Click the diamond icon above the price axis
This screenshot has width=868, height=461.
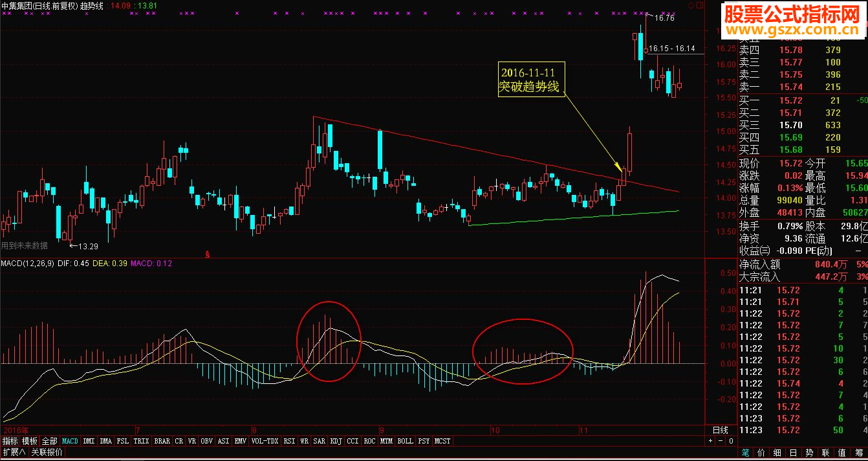pos(691,5)
